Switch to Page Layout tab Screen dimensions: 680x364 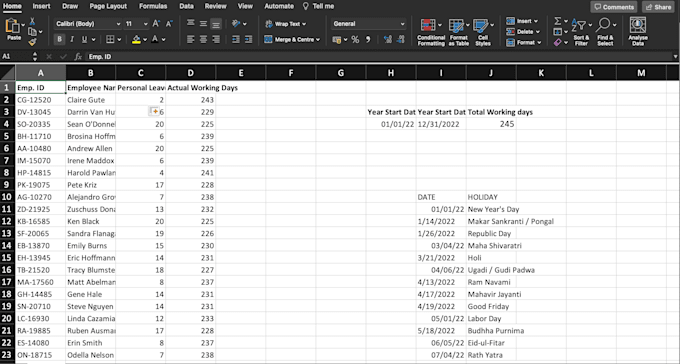pyautogui.click(x=108, y=6)
